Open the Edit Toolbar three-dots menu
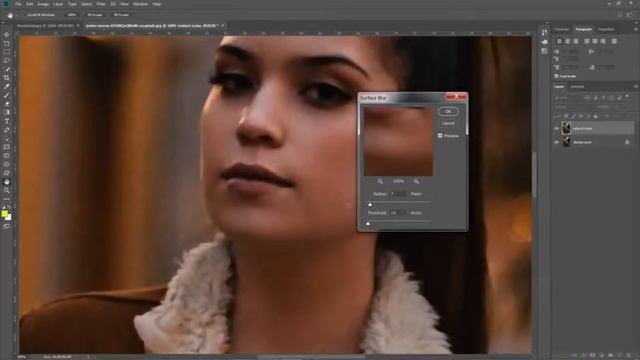The width and height of the screenshot is (640, 360). coord(7,199)
